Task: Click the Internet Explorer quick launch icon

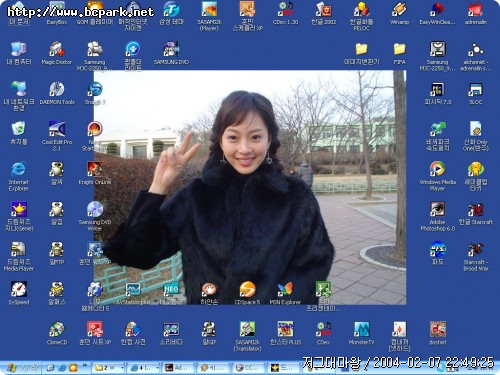Action: pyautogui.click(x=62, y=368)
